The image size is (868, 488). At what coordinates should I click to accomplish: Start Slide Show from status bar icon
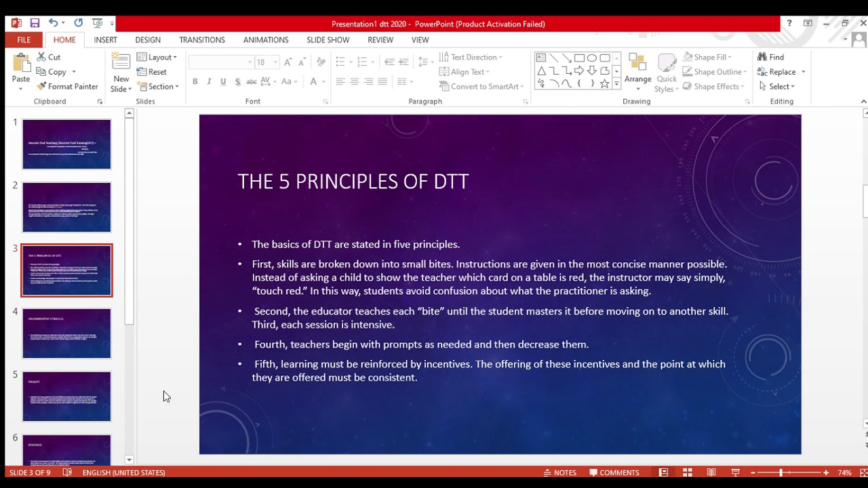point(735,472)
